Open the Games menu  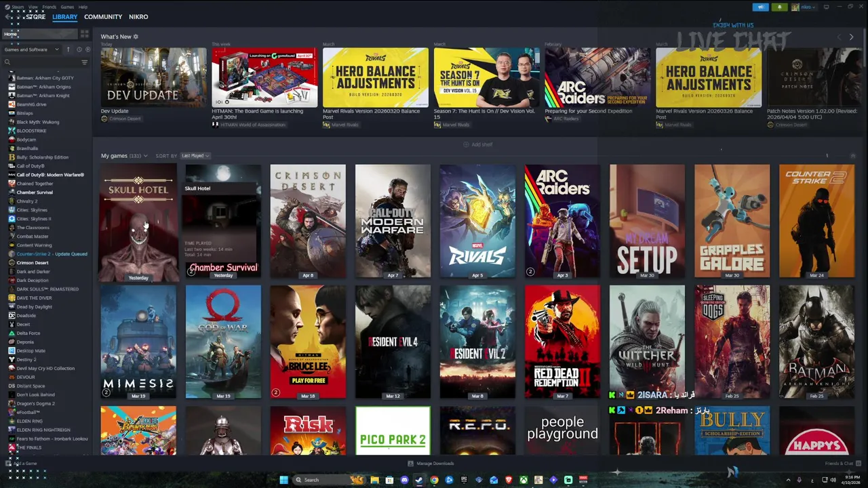click(x=67, y=7)
